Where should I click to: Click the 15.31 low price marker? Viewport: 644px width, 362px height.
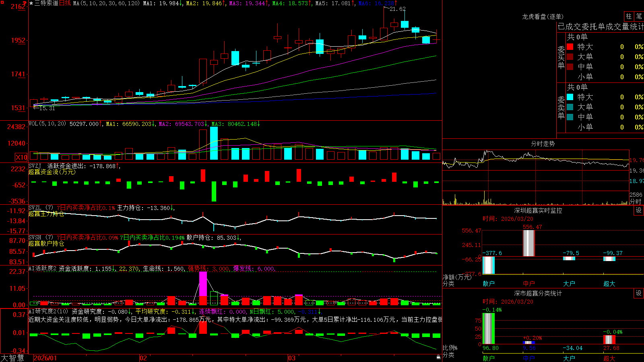47,108
